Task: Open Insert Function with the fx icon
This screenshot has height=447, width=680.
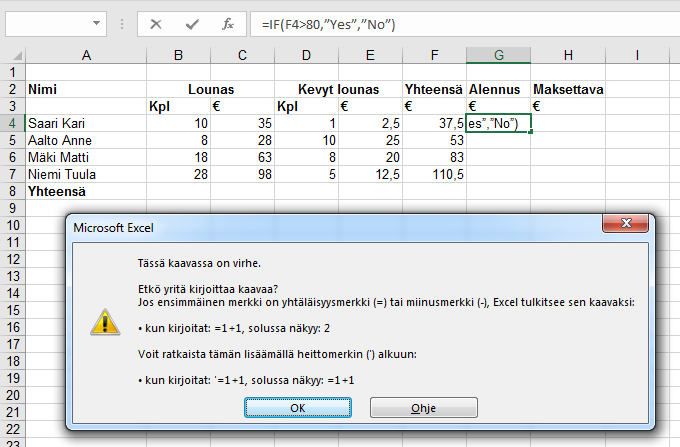Action: [228, 24]
